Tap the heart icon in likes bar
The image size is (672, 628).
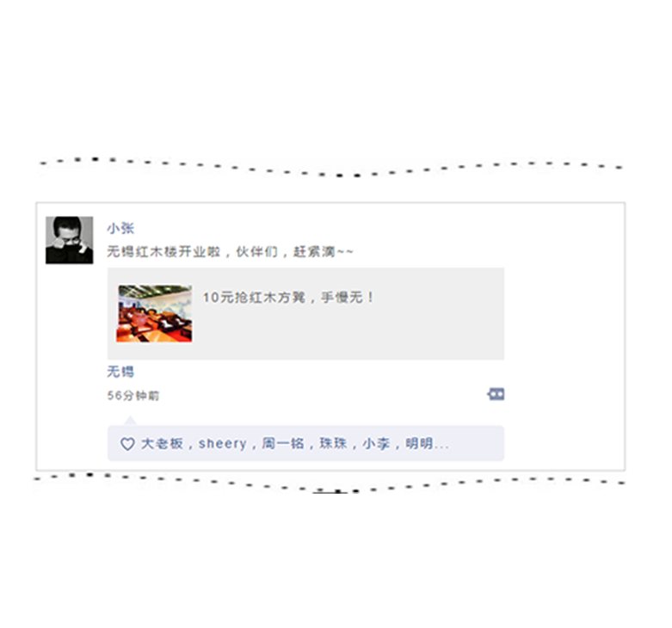click(x=127, y=444)
